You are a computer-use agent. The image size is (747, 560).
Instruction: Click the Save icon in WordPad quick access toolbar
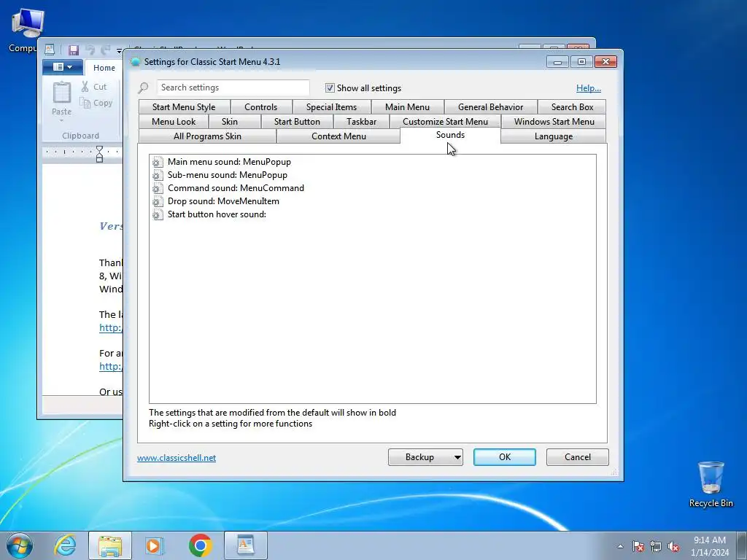click(x=74, y=50)
